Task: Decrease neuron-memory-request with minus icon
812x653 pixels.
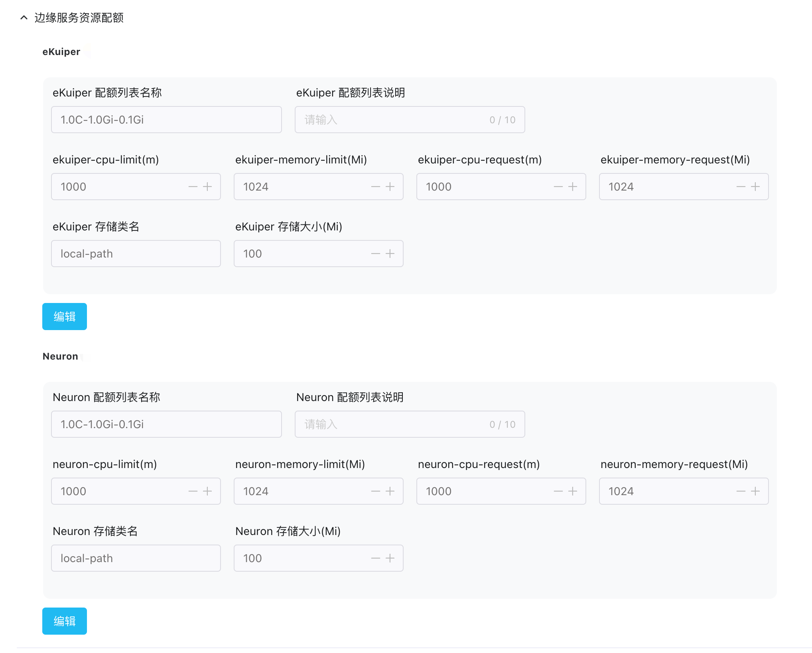Action: (741, 491)
